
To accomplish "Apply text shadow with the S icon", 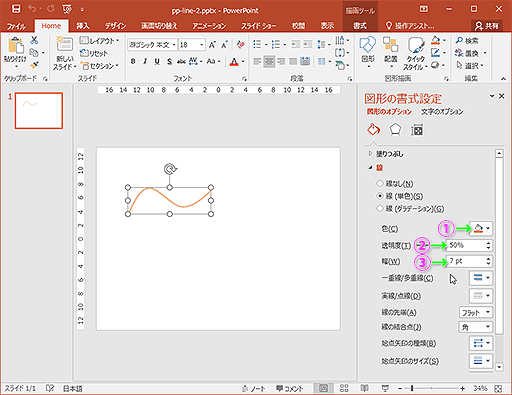I will [169, 61].
